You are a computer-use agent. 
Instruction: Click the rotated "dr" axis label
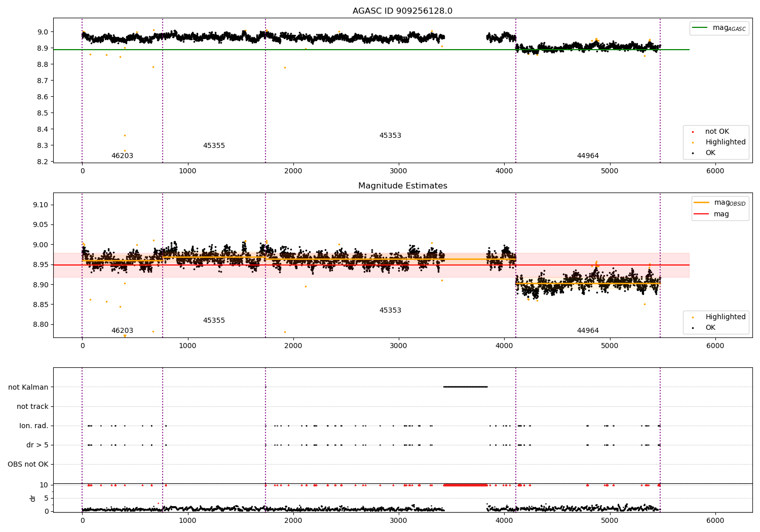point(33,498)
